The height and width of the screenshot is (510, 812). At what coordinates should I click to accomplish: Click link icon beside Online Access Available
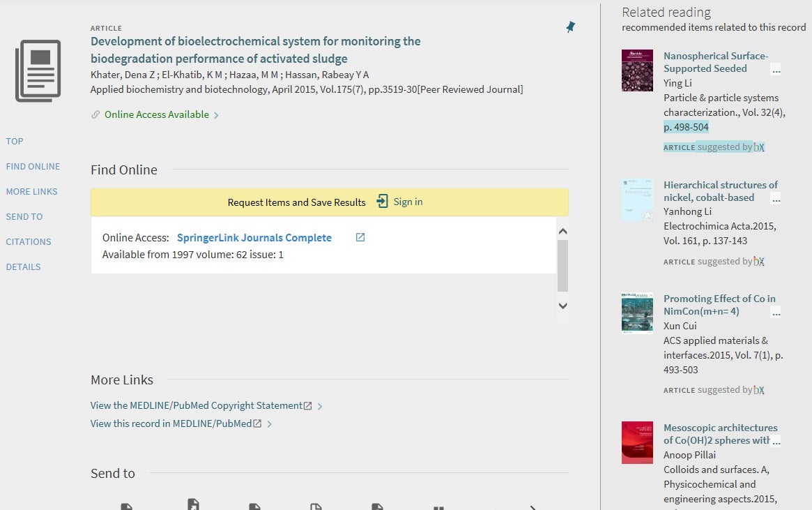(x=95, y=114)
